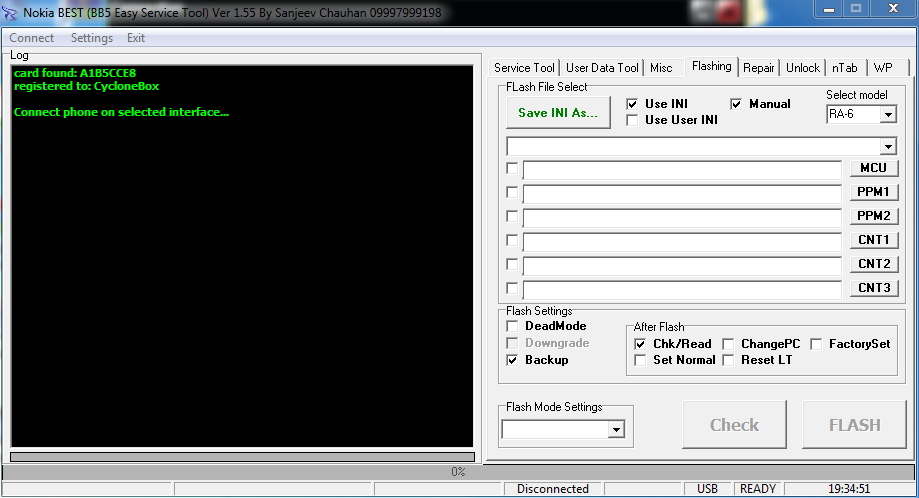Click into the CNT1 file path field
919x498 pixels.
682,243
